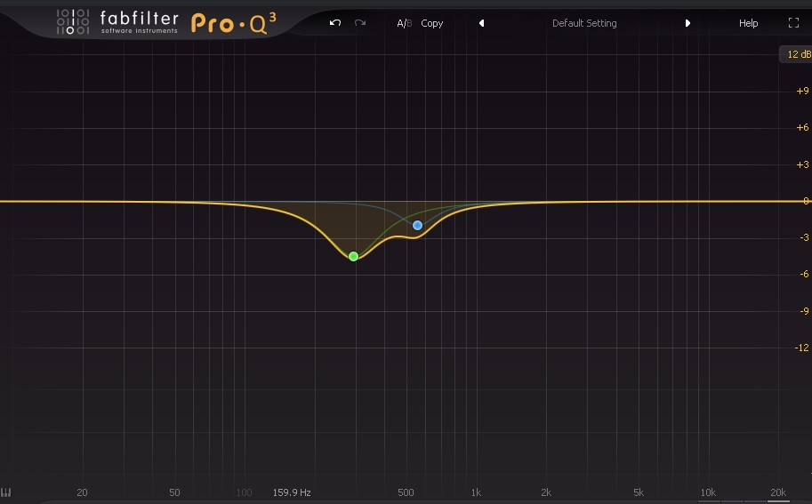Go to next preset using right arrow

(687, 23)
